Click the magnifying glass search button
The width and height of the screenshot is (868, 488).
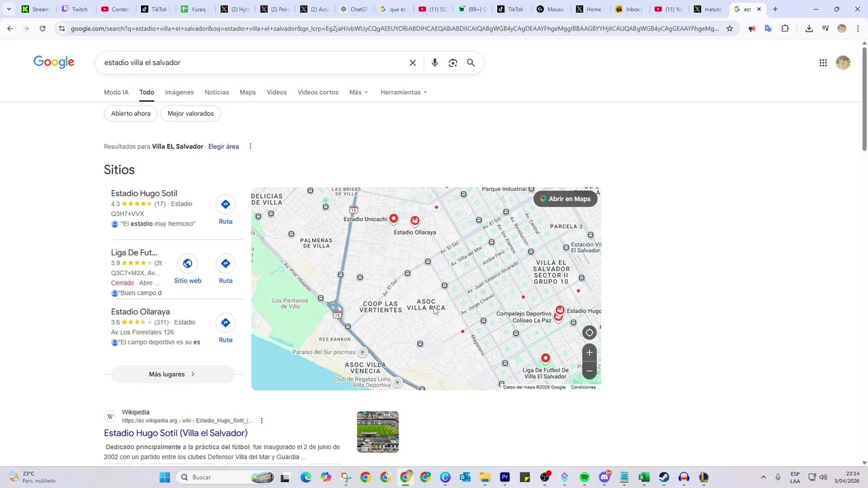tap(471, 62)
